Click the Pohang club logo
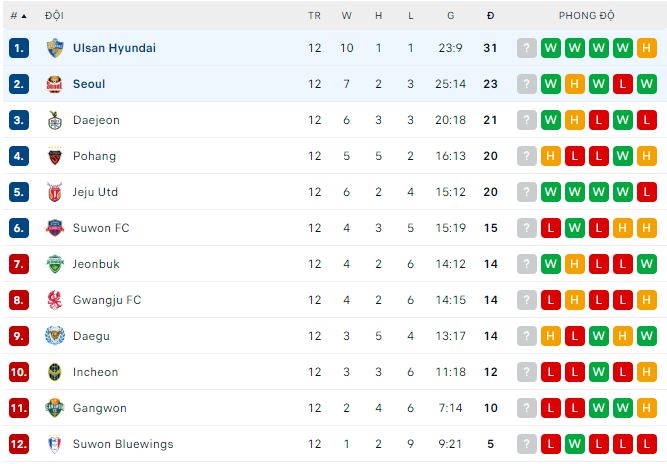 [54, 156]
